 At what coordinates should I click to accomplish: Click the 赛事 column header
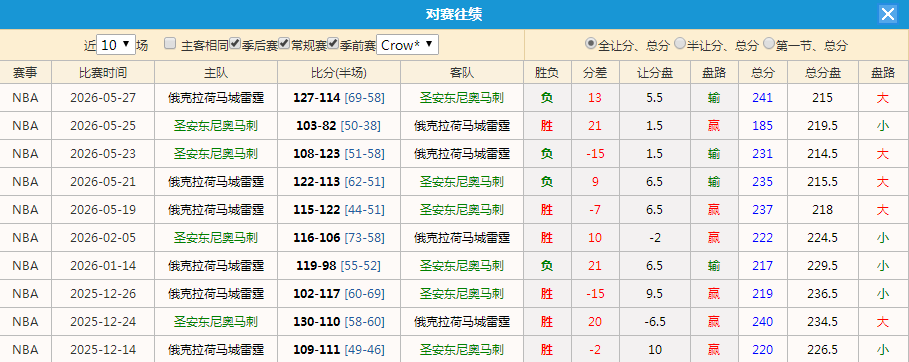26,73
